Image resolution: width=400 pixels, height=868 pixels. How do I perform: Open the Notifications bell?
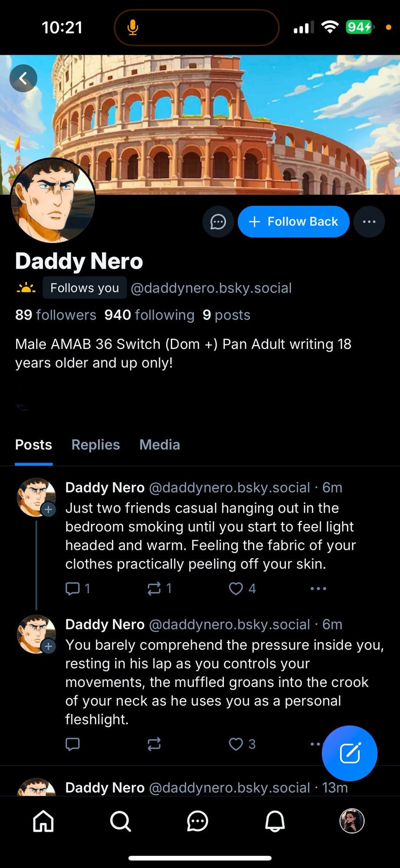[275, 821]
